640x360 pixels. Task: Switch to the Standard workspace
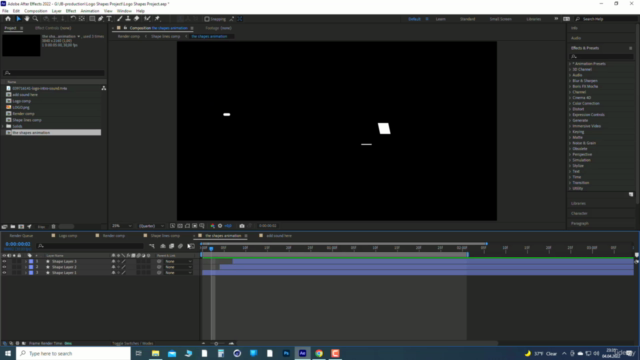click(467, 19)
